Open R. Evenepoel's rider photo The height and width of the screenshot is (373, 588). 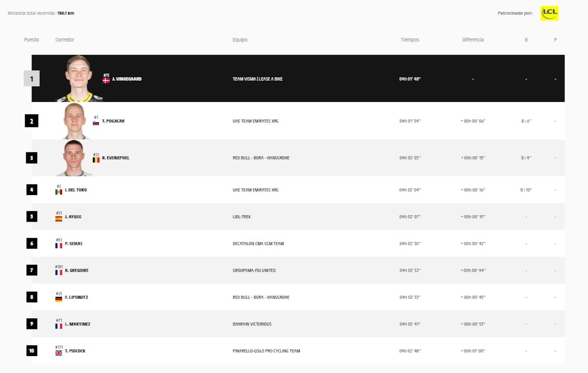[74, 158]
